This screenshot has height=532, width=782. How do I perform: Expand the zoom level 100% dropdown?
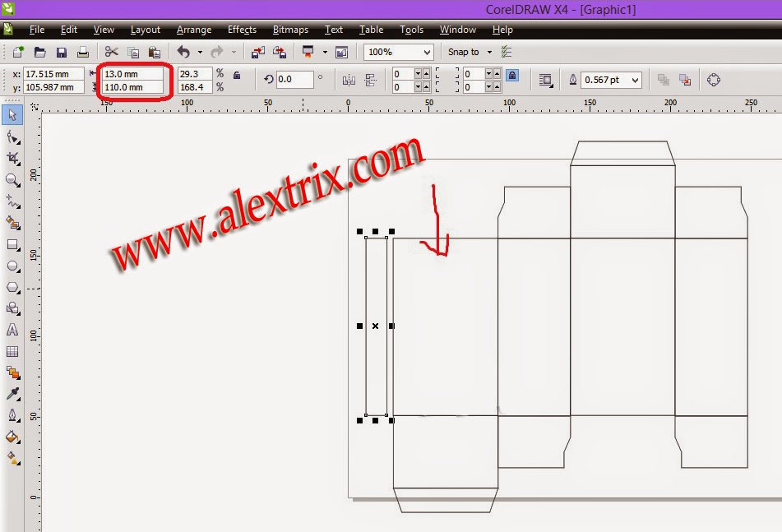(427, 52)
